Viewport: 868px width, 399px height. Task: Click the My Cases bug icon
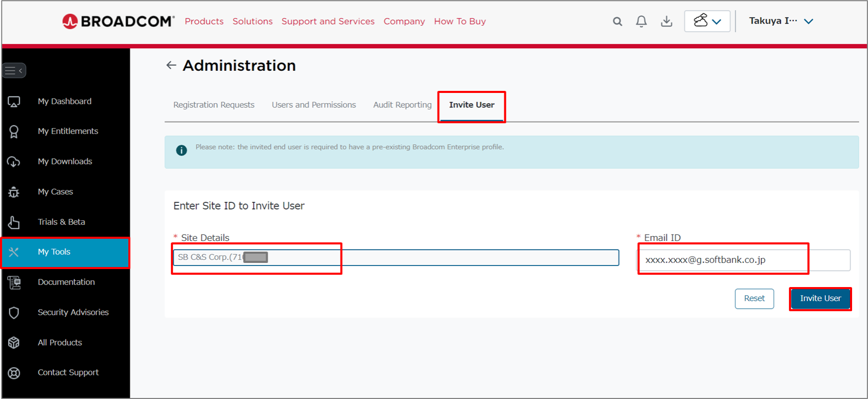coord(14,192)
